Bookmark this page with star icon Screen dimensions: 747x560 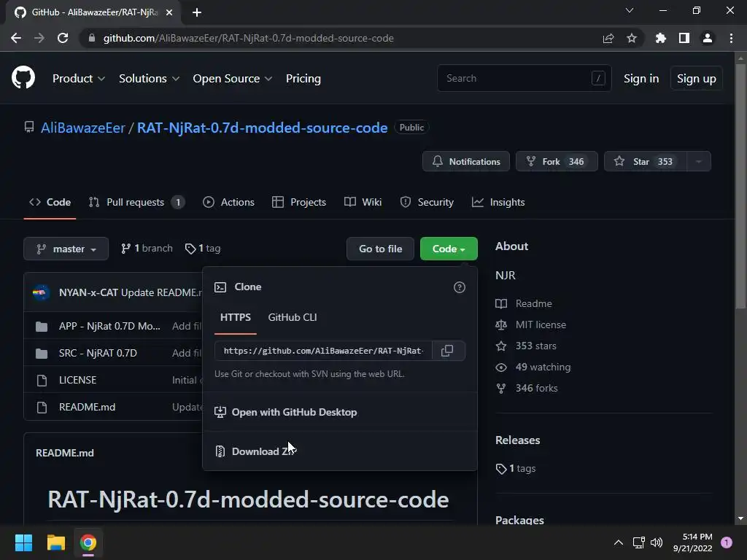pyautogui.click(x=632, y=38)
